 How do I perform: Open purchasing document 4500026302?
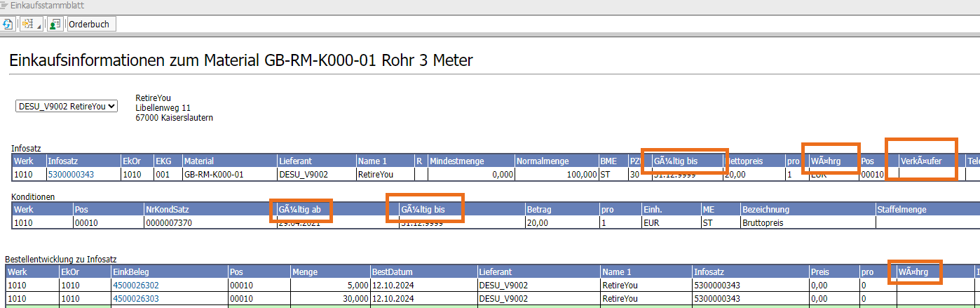tap(135, 286)
